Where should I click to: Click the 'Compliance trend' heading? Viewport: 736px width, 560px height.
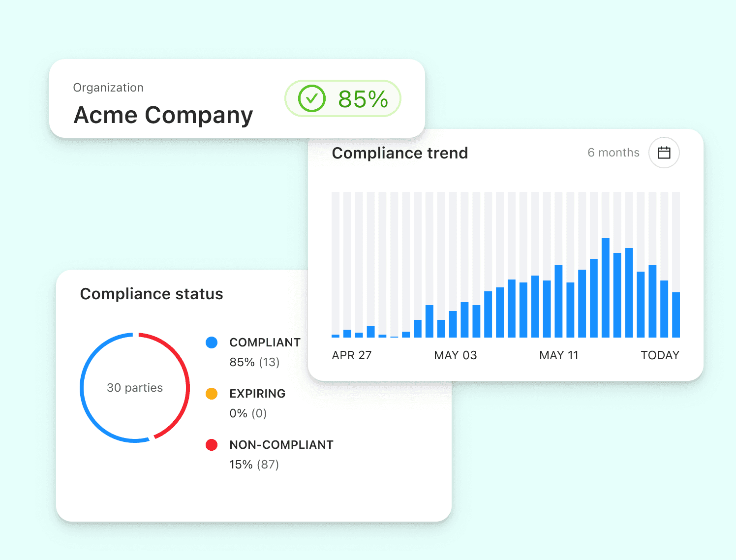click(x=400, y=153)
